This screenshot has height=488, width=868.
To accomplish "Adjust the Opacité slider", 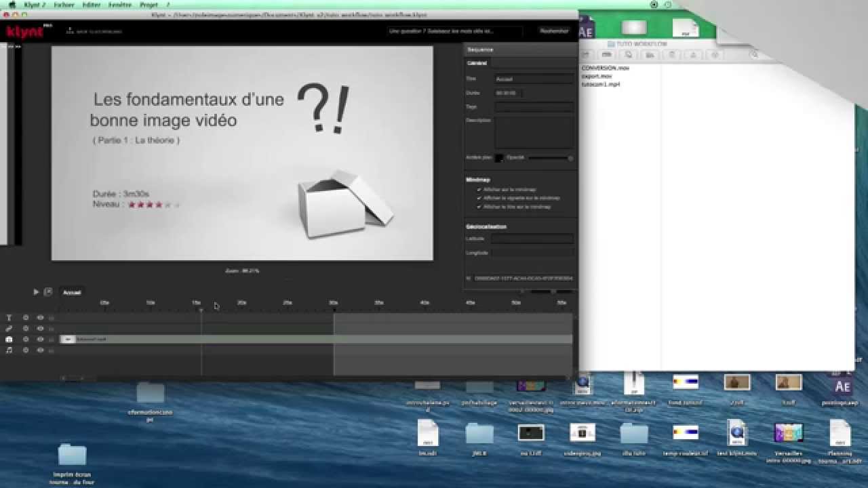I will pos(551,158).
